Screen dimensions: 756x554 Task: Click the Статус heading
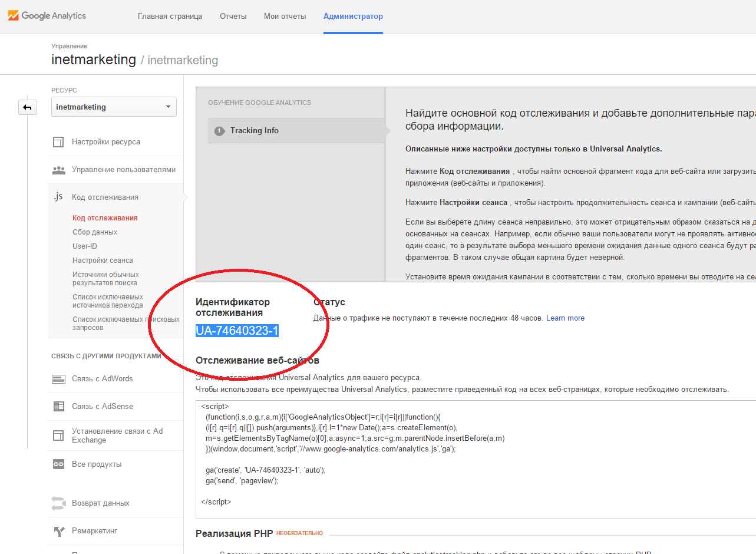pos(329,302)
